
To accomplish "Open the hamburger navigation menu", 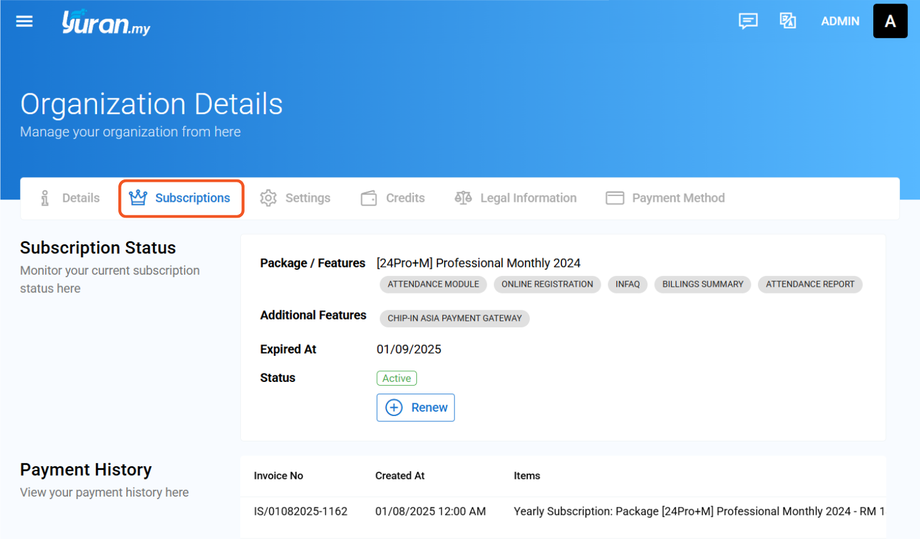I will 24,21.
